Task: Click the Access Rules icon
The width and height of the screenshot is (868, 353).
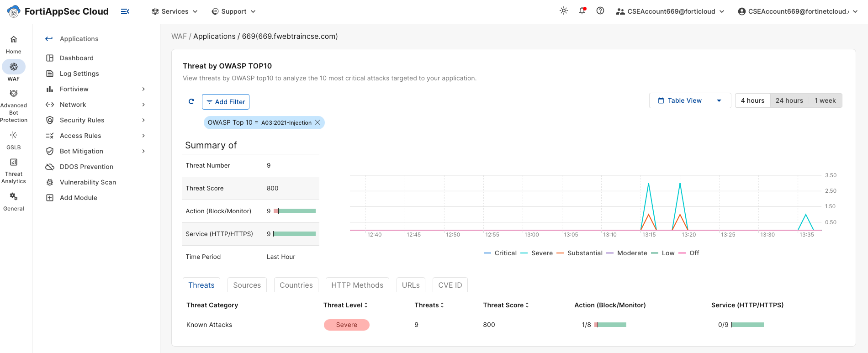Action: tap(50, 136)
